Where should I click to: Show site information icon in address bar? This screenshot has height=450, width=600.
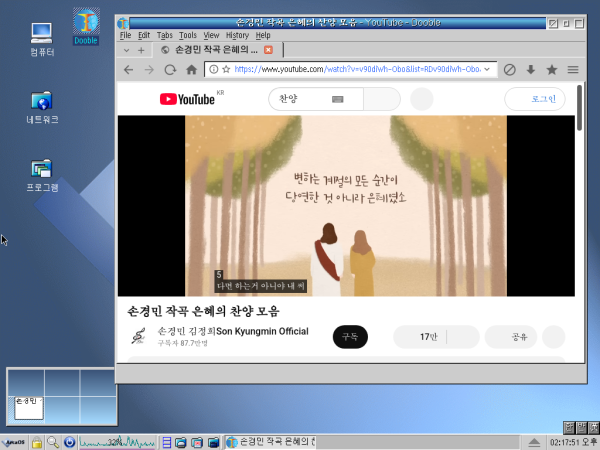214,69
